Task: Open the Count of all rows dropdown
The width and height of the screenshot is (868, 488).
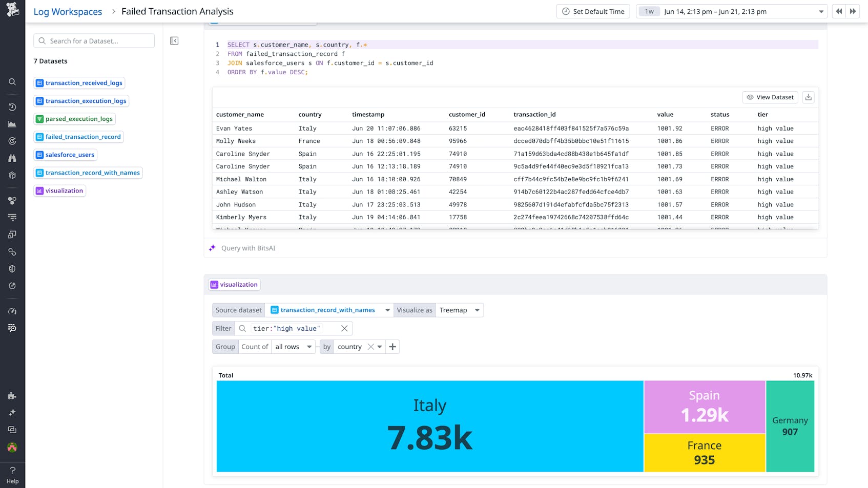Action: tap(293, 347)
